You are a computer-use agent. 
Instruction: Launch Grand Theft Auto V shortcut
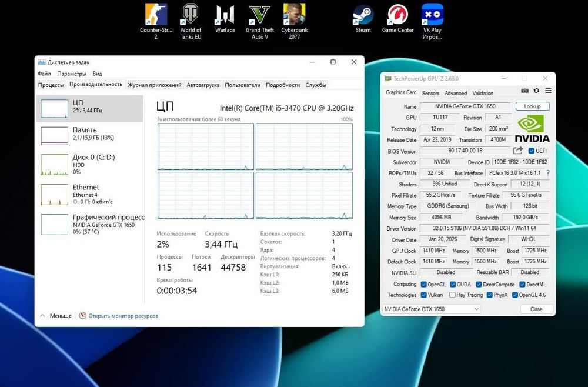point(260,21)
